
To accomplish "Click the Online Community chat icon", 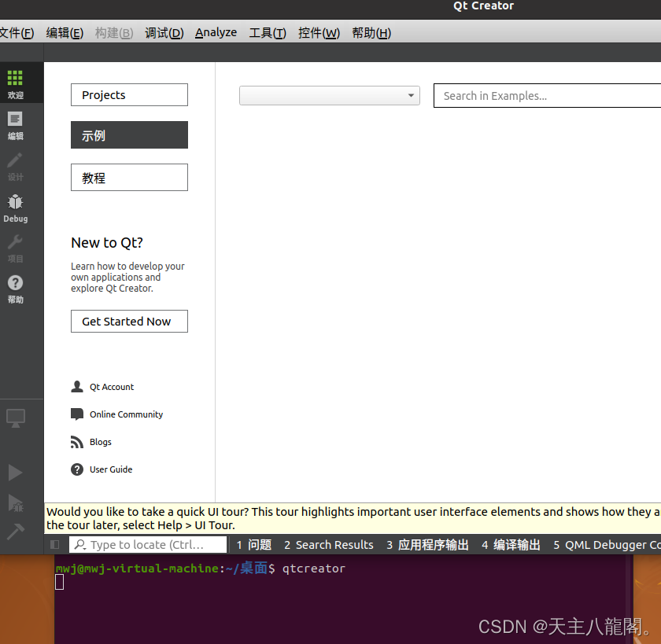I will [x=77, y=414].
